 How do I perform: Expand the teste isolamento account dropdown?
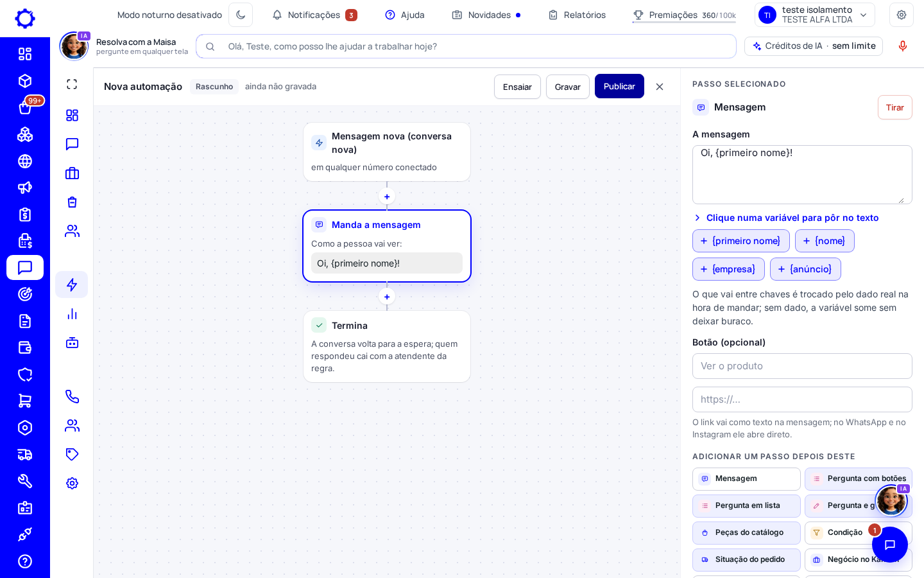[x=815, y=15]
